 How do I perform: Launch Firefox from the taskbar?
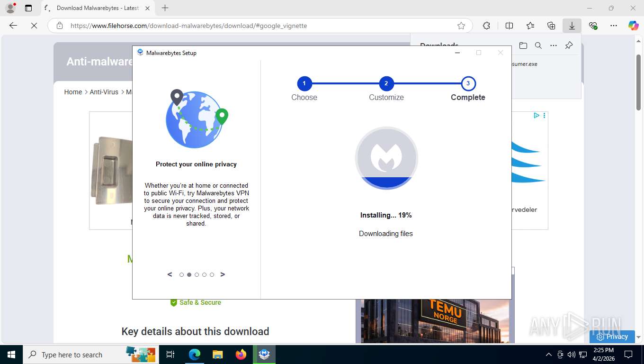point(241,355)
